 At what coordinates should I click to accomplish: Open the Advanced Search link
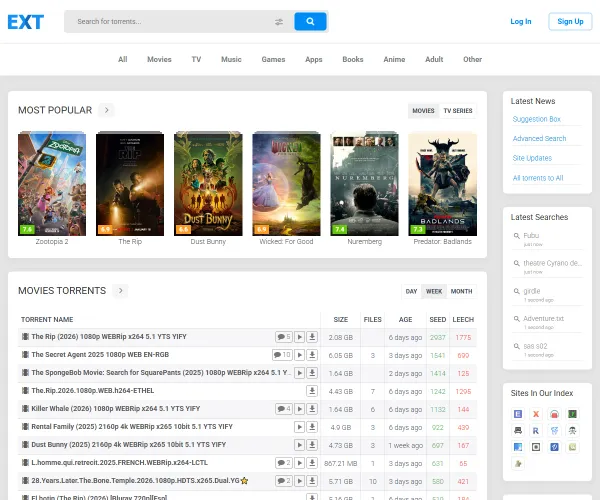(x=539, y=139)
